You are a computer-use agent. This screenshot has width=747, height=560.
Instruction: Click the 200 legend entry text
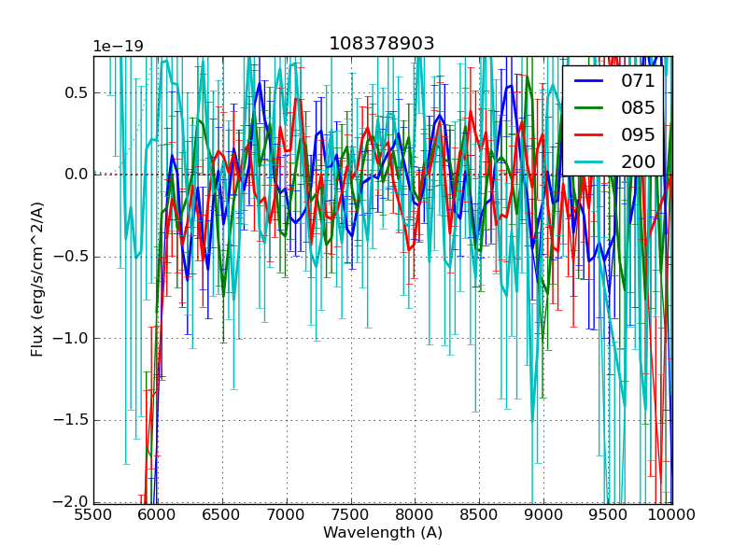[639, 161]
